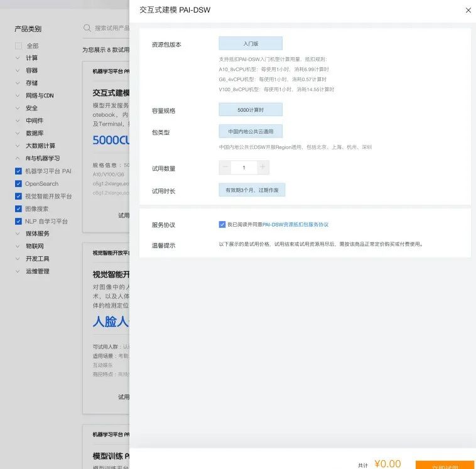Click the ¥0.00 total price text

coord(387,463)
